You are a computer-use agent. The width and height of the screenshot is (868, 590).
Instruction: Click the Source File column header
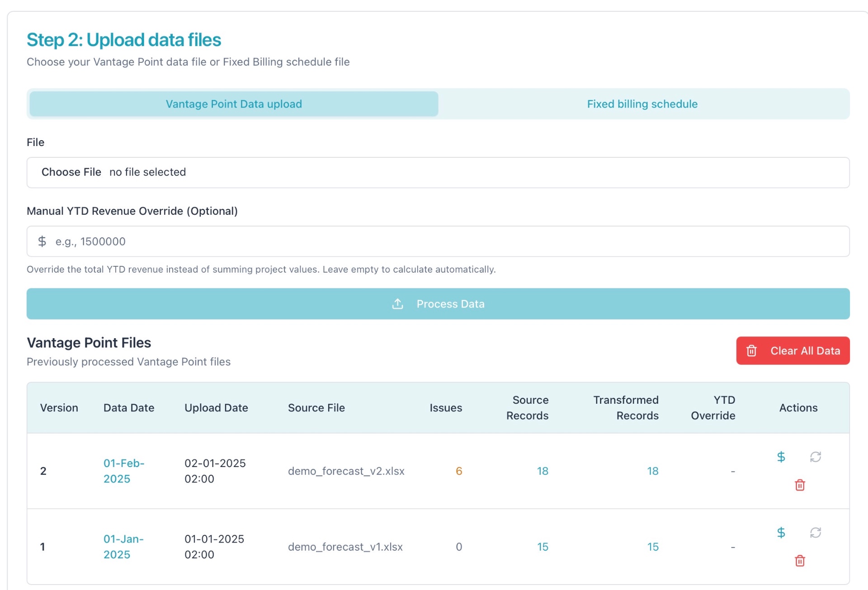[316, 408]
